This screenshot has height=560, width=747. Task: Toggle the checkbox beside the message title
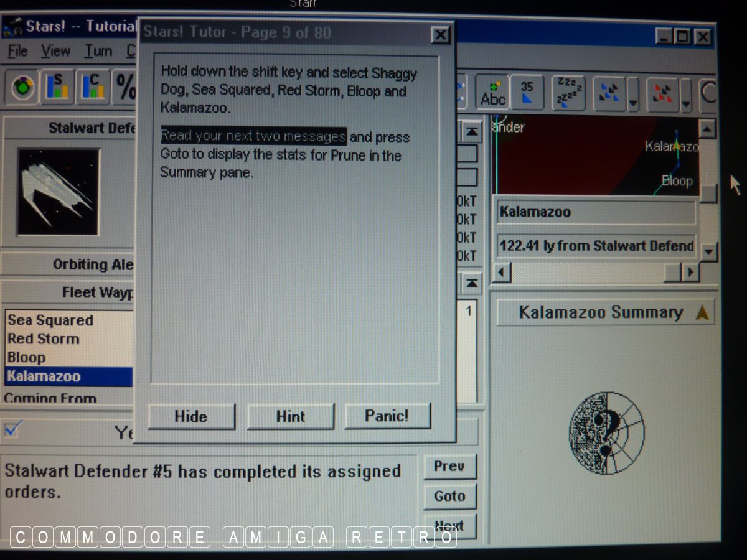coord(13,429)
